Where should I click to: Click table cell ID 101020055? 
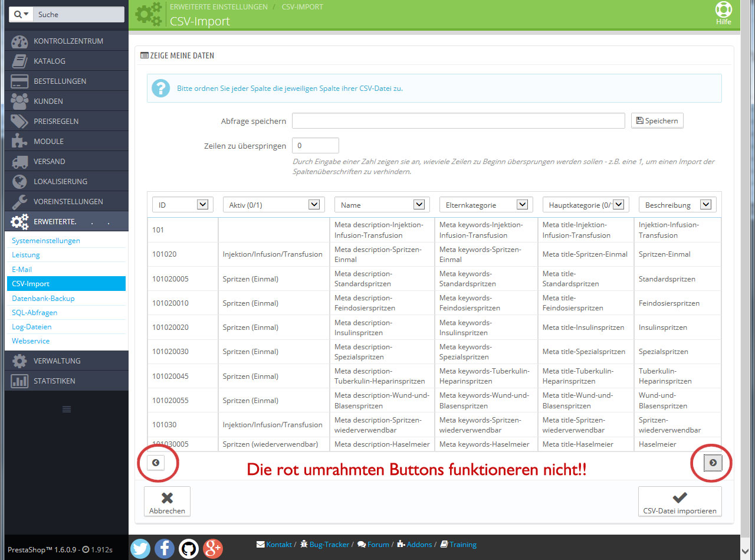(x=170, y=400)
